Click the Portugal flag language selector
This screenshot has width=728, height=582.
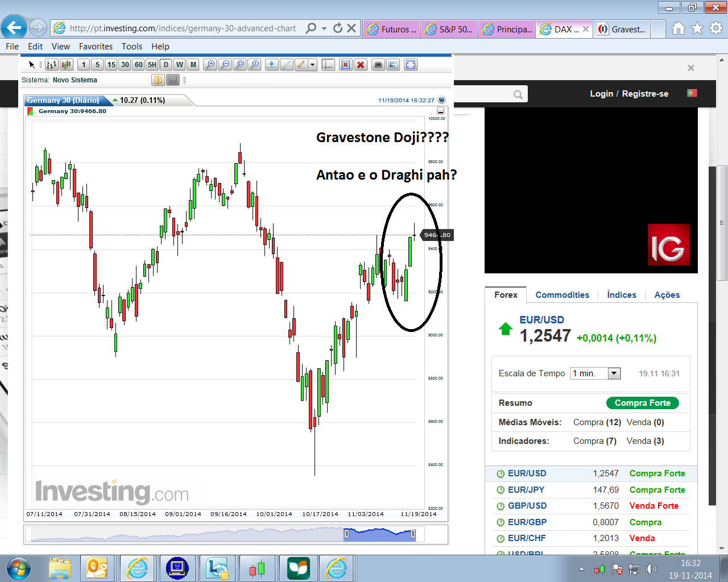point(692,93)
